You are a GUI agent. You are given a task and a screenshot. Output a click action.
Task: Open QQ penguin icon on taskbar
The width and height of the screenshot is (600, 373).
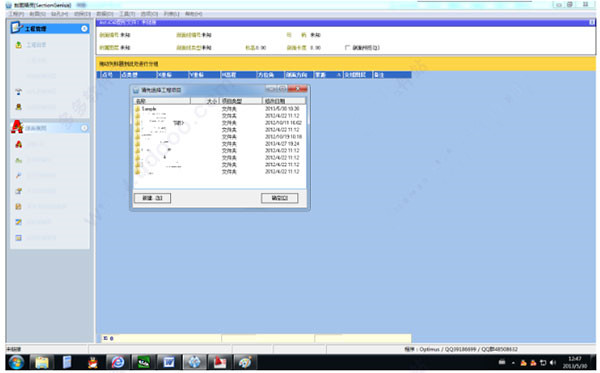93,362
